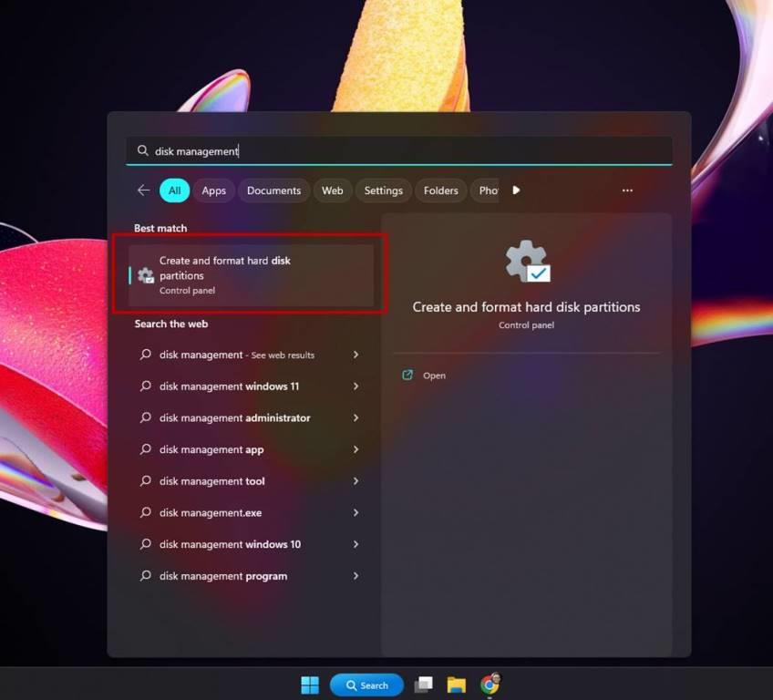Image resolution: width=773 pixels, height=700 pixels.
Task: Click 'Control panel' label in preview pane
Action: point(527,325)
